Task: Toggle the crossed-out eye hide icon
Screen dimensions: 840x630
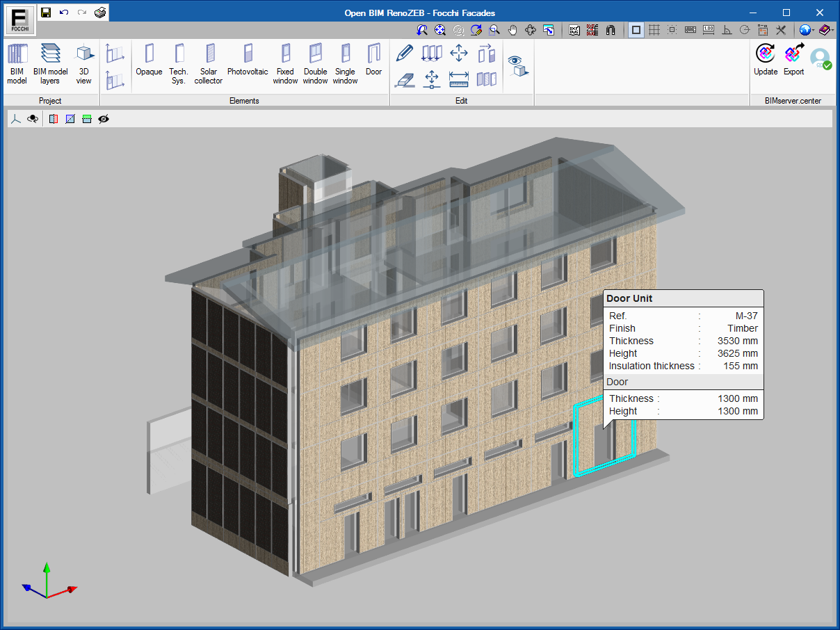Action: click(104, 119)
